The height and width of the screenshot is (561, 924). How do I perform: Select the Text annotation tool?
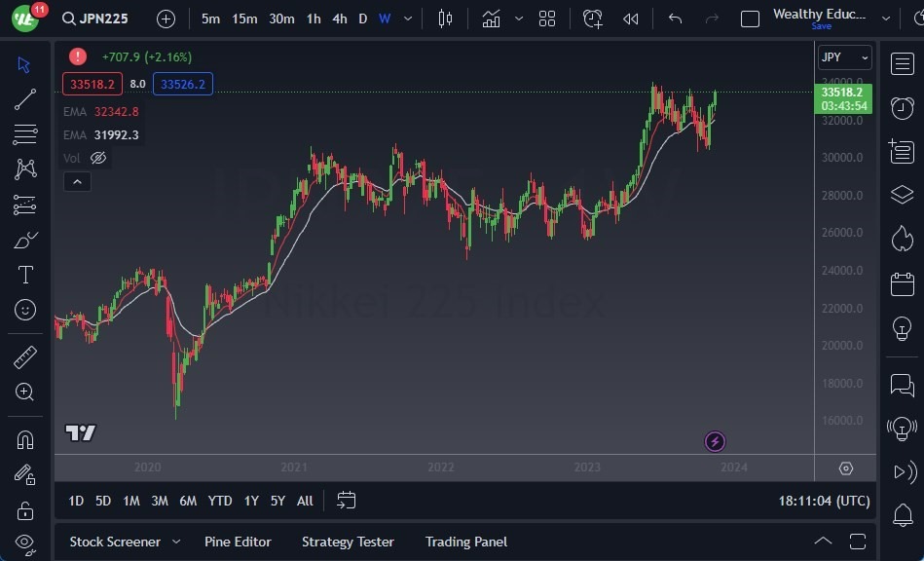tap(25, 275)
